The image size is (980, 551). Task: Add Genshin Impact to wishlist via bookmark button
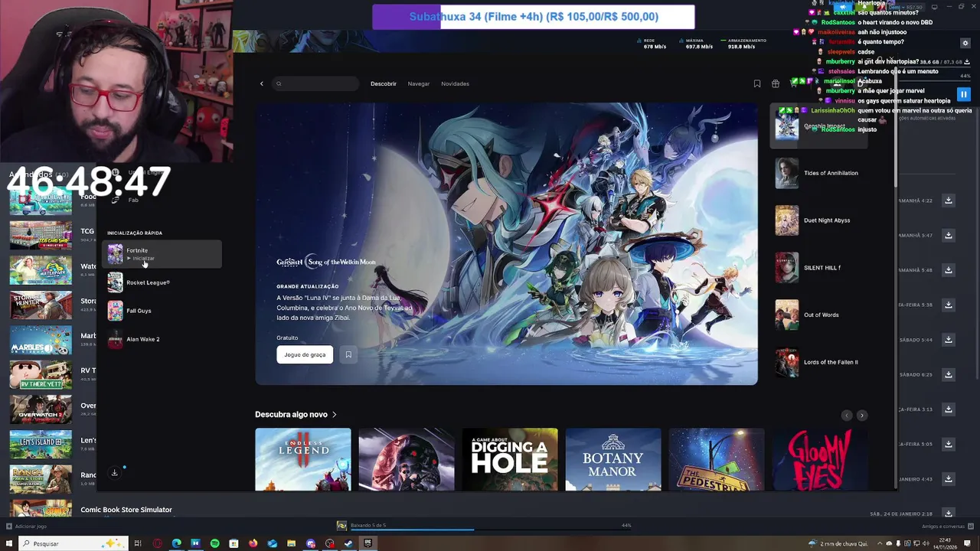pyautogui.click(x=348, y=354)
